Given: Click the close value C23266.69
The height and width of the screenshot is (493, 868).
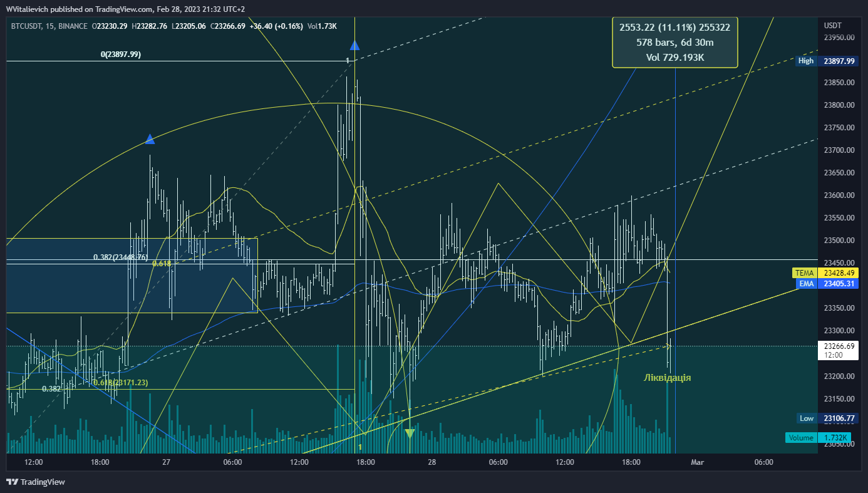Looking at the screenshot, I should tap(227, 26).
